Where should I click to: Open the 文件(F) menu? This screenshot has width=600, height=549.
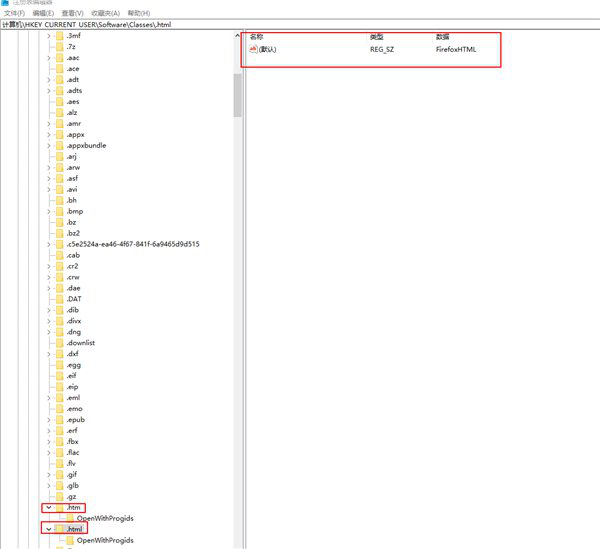click(14, 13)
